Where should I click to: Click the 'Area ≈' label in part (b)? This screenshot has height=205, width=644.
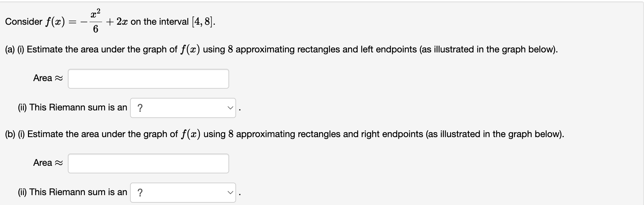coord(48,162)
